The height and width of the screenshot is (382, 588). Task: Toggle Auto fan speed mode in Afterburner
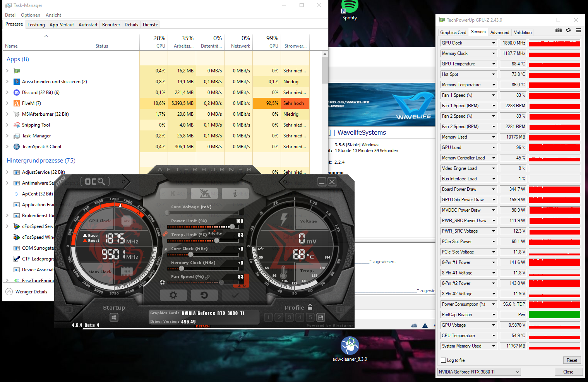(242, 286)
